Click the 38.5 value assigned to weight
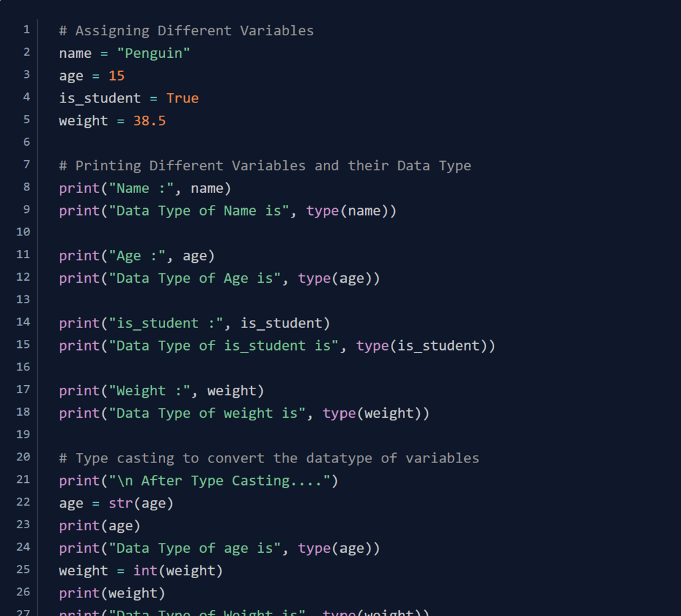 (x=149, y=121)
